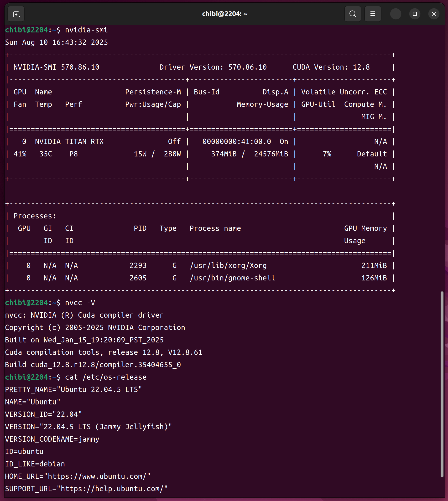The width and height of the screenshot is (448, 501).
Task: Open a new terminal tab
Action: click(16, 14)
